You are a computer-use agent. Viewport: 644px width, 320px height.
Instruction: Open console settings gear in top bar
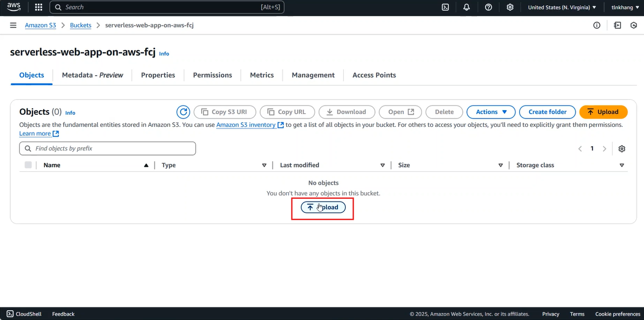(510, 7)
